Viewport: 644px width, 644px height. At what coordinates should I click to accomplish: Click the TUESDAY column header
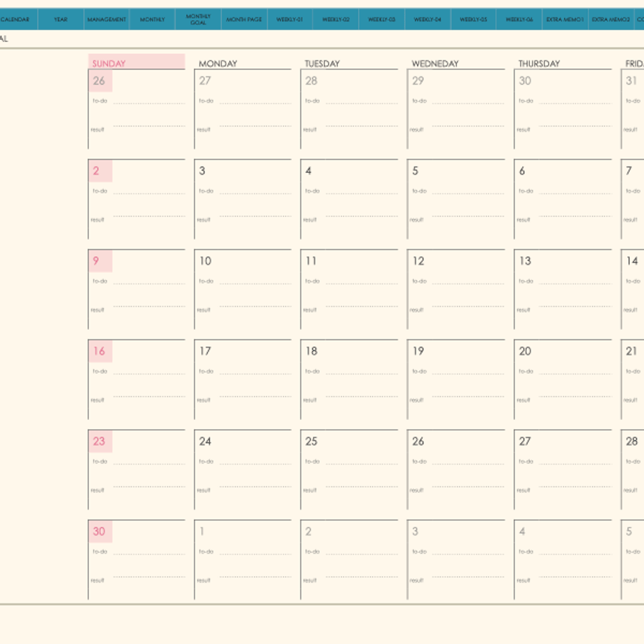[323, 64]
